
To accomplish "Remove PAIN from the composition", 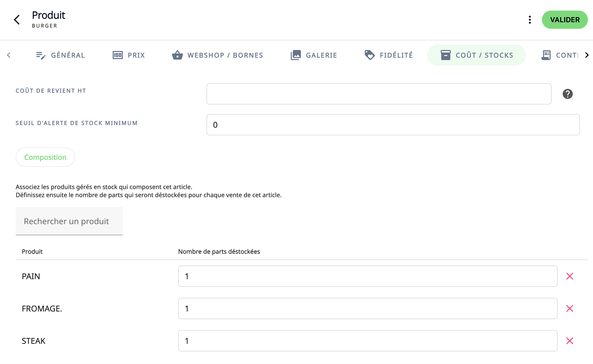I will (x=569, y=276).
